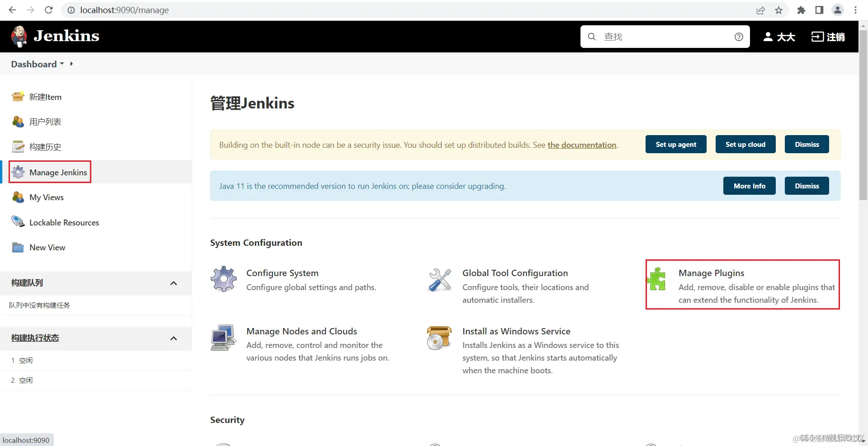Reload the page with browser refresh
This screenshot has height=446, width=868.
tap(49, 10)
